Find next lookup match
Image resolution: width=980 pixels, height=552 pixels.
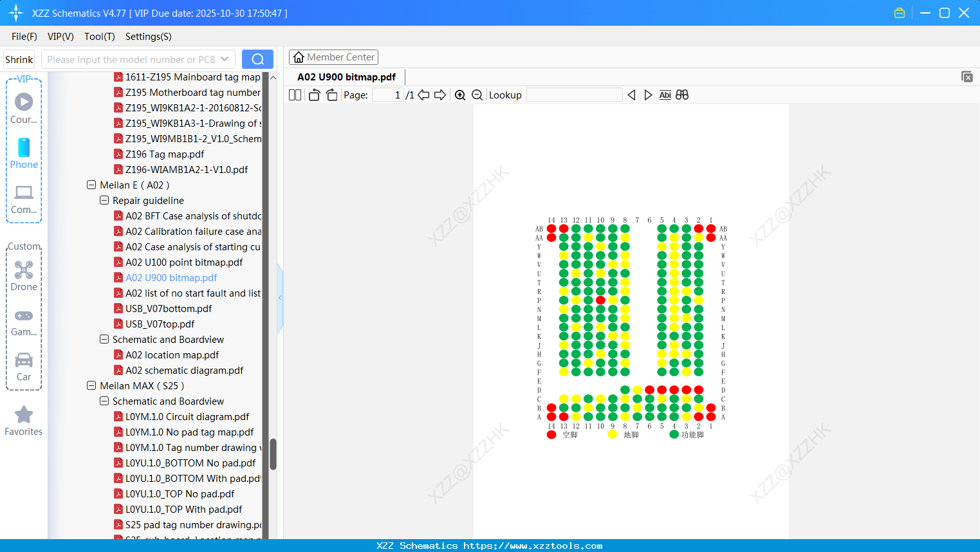pos(648,95)
